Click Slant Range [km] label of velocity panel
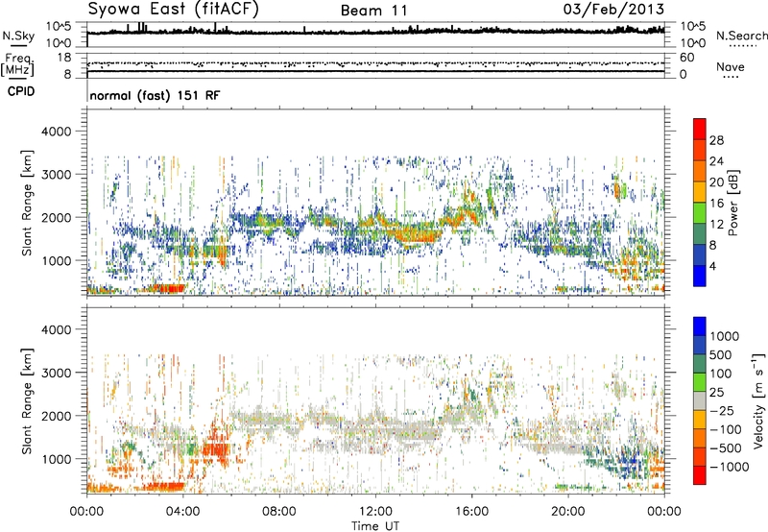Screen dimensions: 768x532 coord(27,400)
